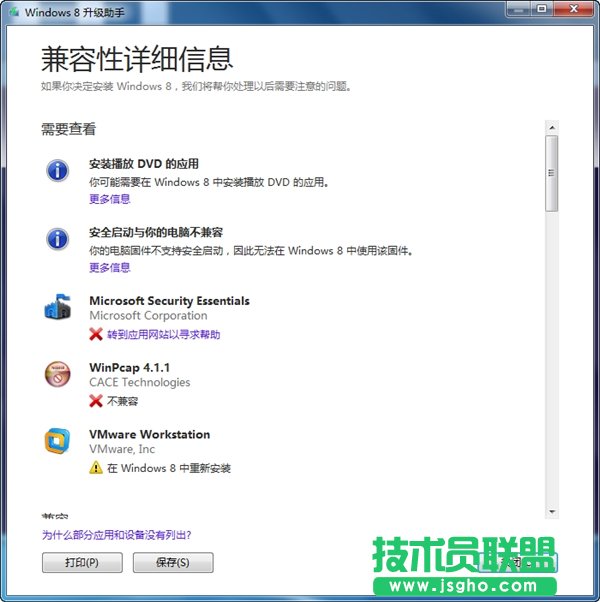Click the scrollbar up arrow

coord(552,127)
